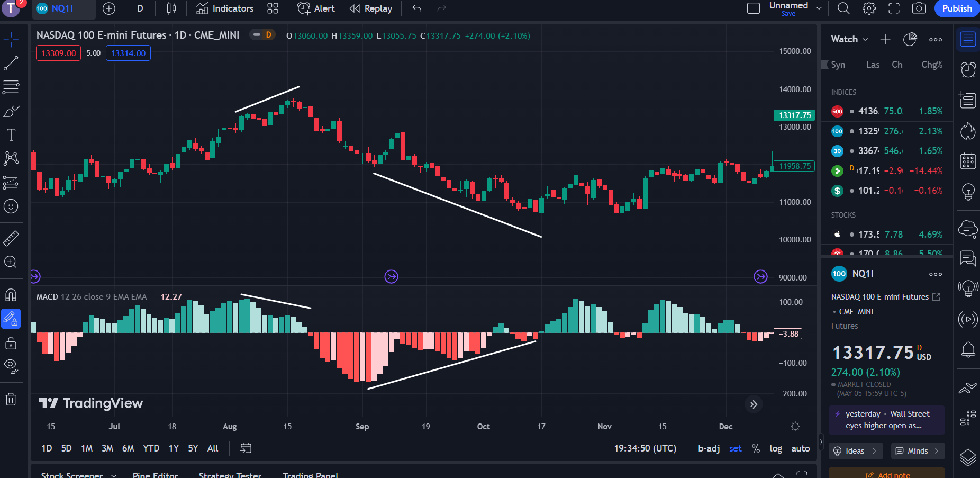The width and height of the screenshot is (980, 478).
Task: Take a chart snapshot with the camera icon
Action: [x=919, y=8]
